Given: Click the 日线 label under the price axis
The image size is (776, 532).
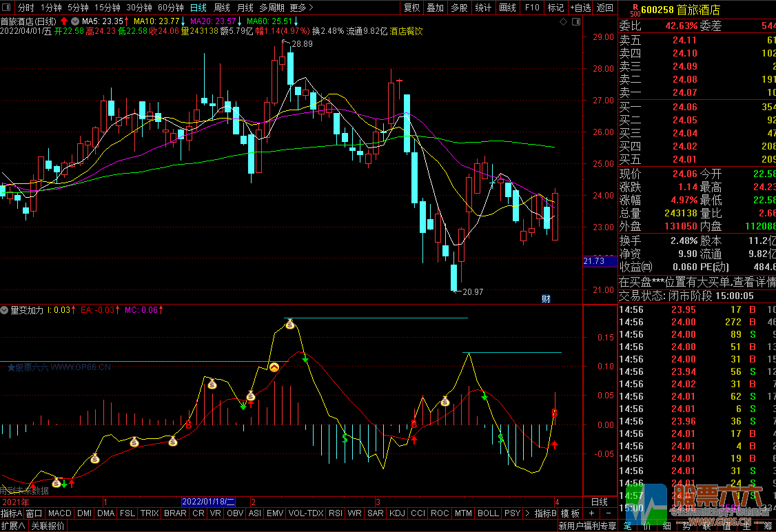Looking at the screenshot, I should 600,501.
